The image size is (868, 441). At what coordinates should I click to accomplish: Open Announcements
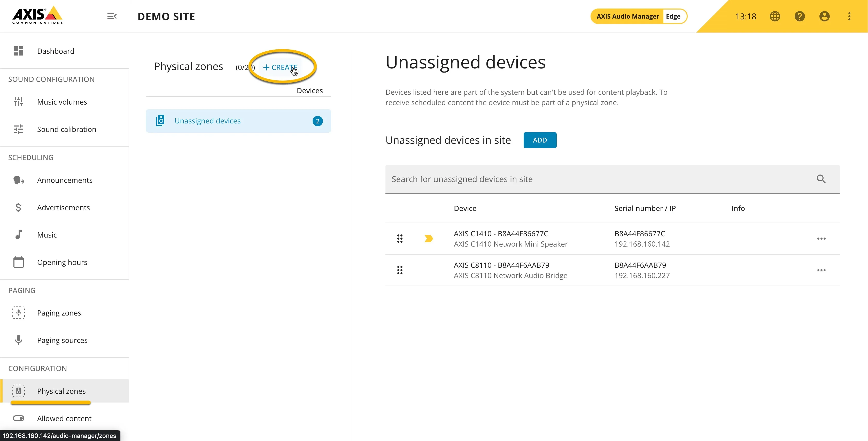tap(64, 180)
